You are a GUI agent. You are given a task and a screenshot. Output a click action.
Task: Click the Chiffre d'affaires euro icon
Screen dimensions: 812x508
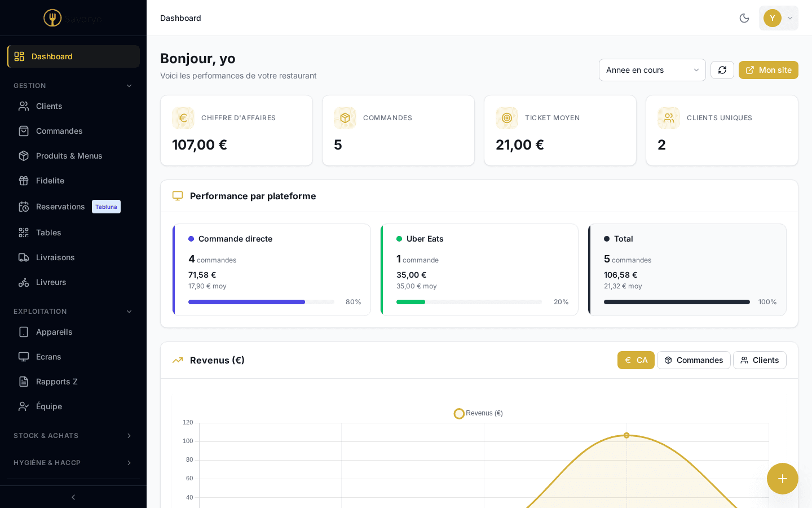pyautogui.click(x=183, y=118)
